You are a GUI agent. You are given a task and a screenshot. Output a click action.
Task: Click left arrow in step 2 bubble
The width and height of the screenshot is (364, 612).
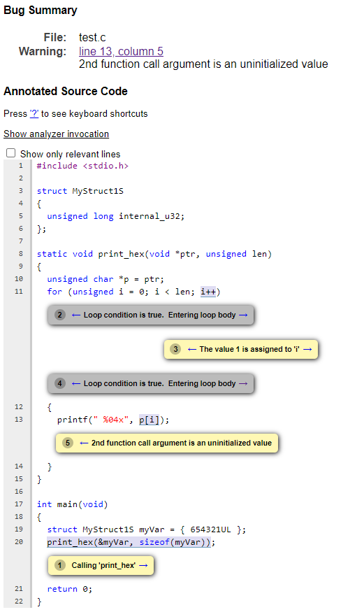point(76,315)
